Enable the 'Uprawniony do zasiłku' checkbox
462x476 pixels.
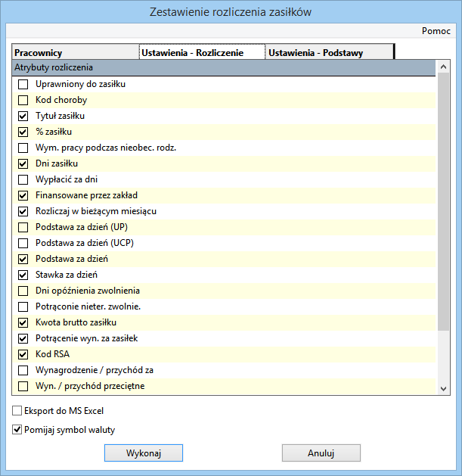click(x=23, y=84)
